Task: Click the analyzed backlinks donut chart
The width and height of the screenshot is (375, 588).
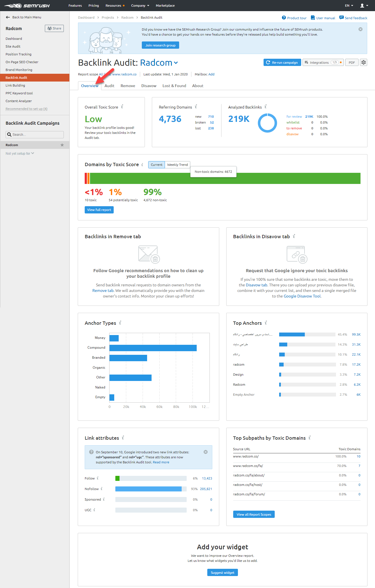Action: pyautogui.click(x=267, y=123)
